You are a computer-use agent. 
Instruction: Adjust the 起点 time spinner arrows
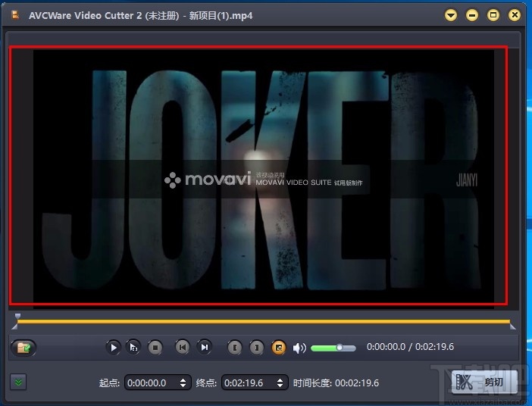click(183, 383)
